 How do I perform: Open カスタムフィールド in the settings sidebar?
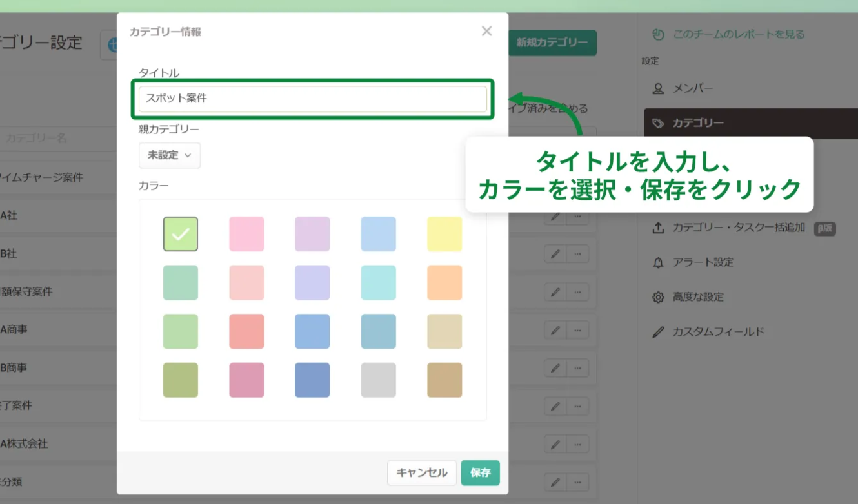(718, 332)
